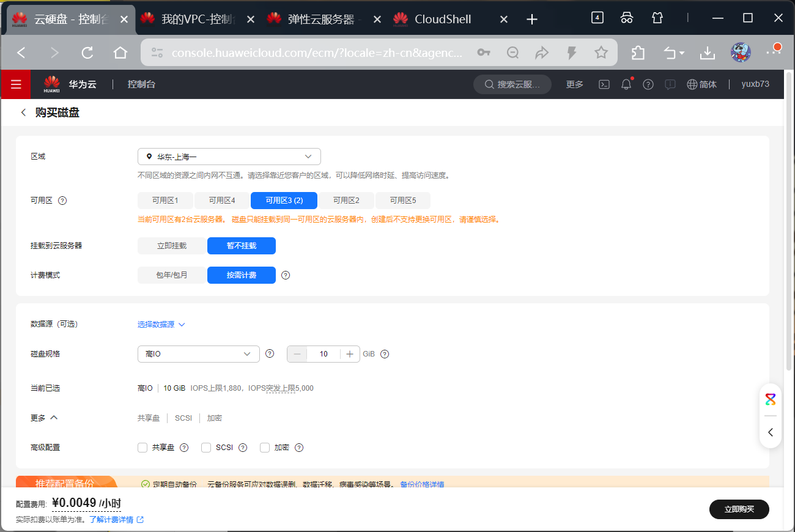Open the 简体 language selector
This screenshot has width=795, height=532.
702,84
